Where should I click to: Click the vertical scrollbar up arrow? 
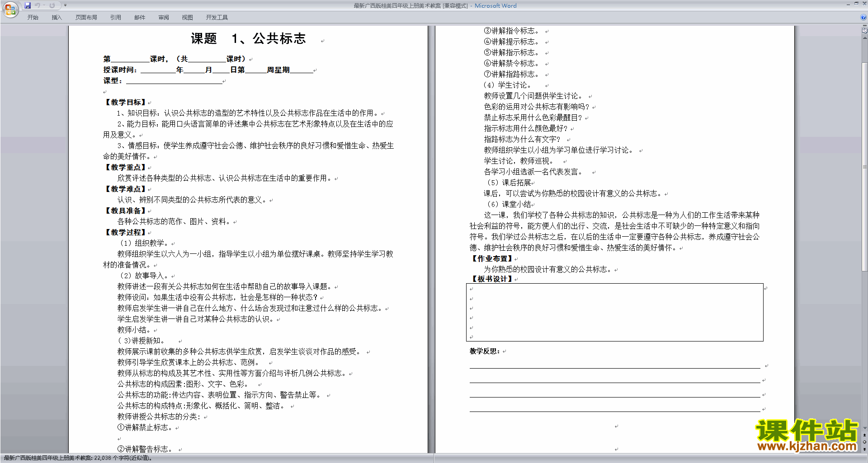pos(864,38)
